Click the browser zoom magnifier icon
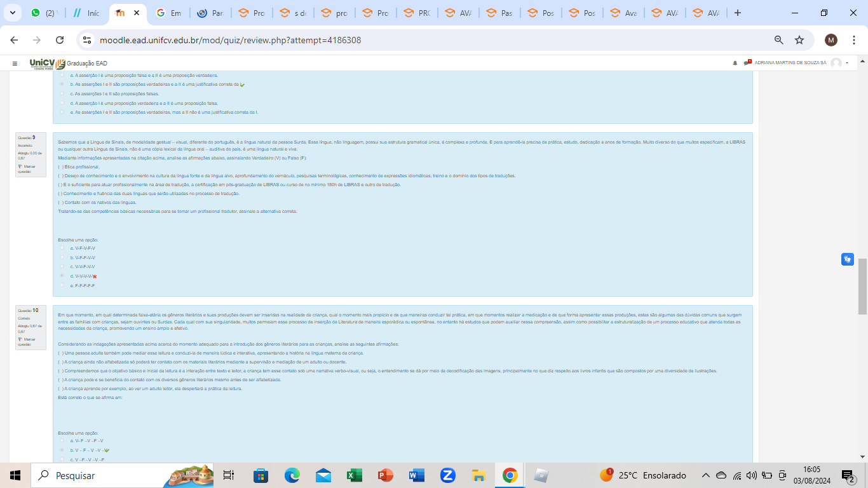 778,40
